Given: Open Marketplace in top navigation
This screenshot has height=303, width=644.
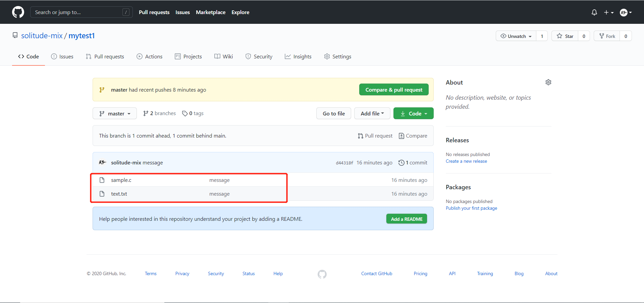Looking at the screenshot, I should pyautogui.click(x=211, y=12).
